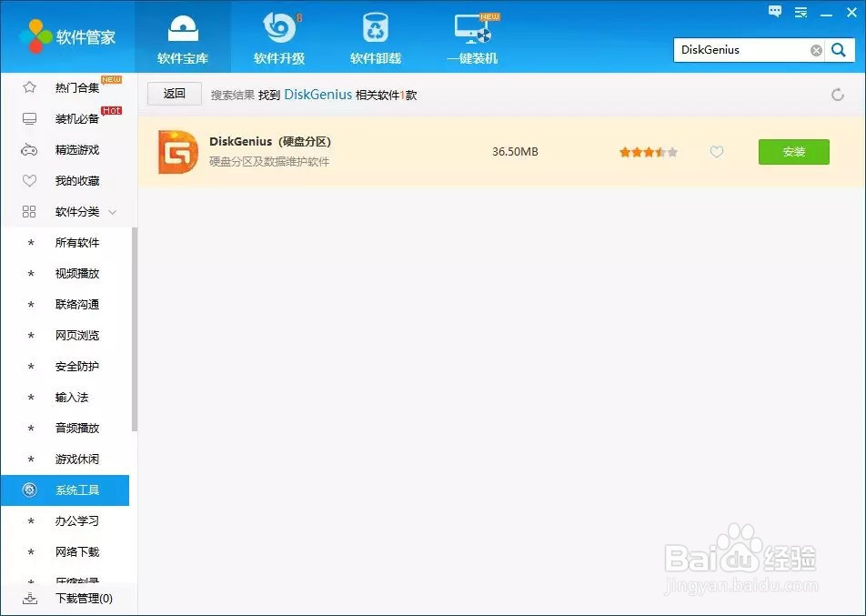Click the DiskGenius application icon
The image size is (866, 616).
[x=178, y=152]
